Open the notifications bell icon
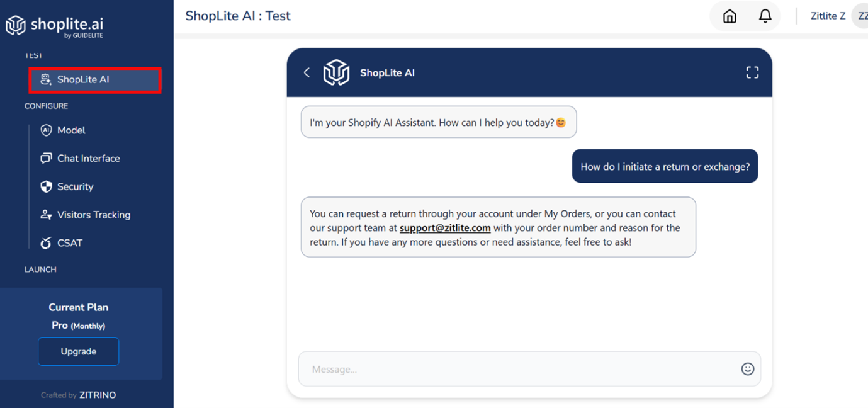This screenshot has height=408, width=868. coord(765,16)
